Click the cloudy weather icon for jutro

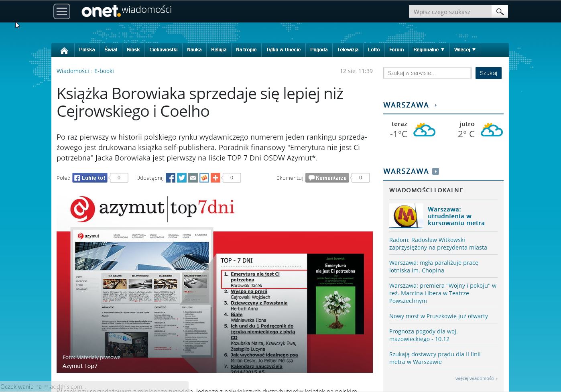click(x=492, y=130)
